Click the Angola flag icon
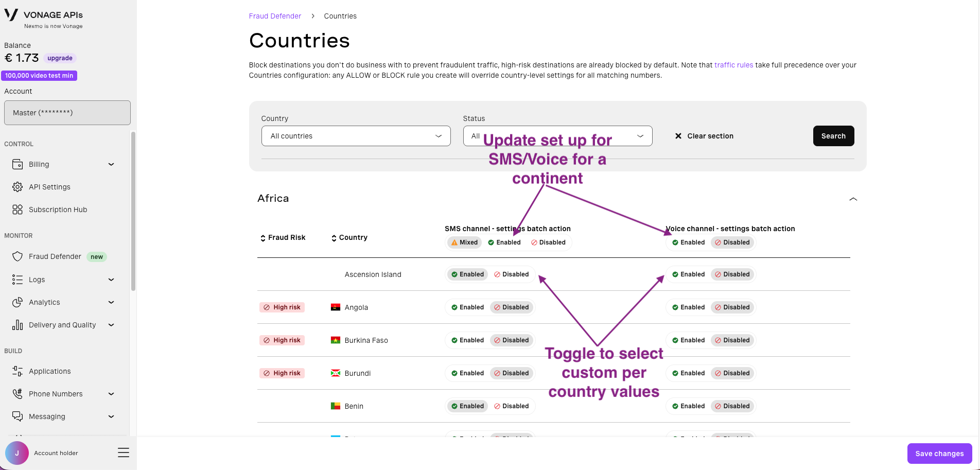980x470 pixels. pyautogui.click(x=336, y=307)
